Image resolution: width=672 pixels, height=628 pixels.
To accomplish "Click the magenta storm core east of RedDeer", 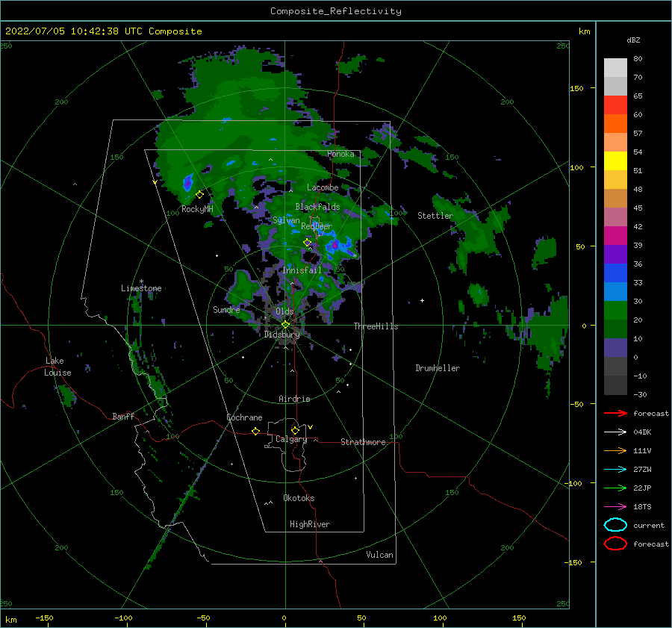I will (x=335, y=245).
